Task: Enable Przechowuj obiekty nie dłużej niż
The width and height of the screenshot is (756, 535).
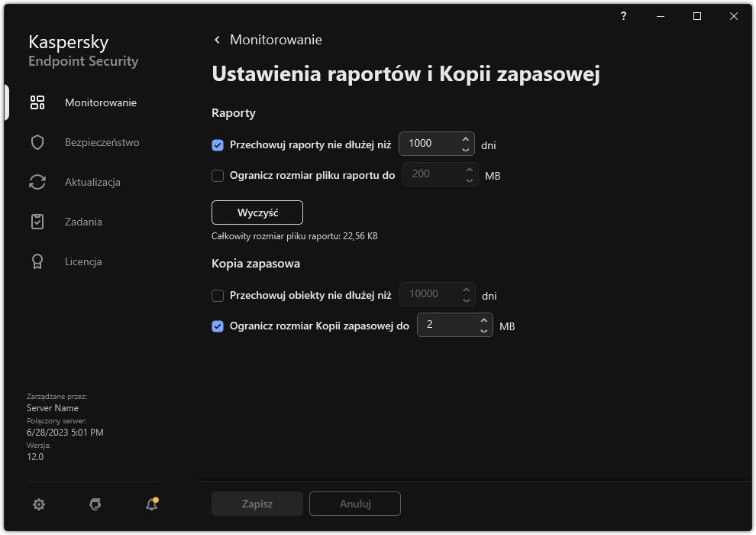Action: 218,295
